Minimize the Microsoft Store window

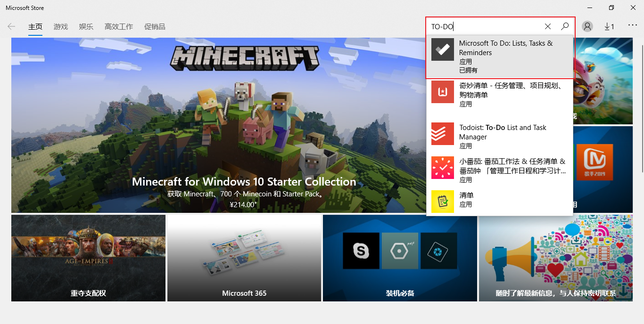click(590, 8)
